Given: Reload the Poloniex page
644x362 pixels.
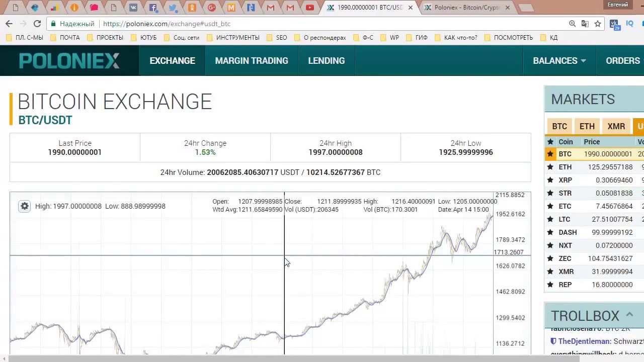Looking at the screenshot, I should [x=37, y=24].
